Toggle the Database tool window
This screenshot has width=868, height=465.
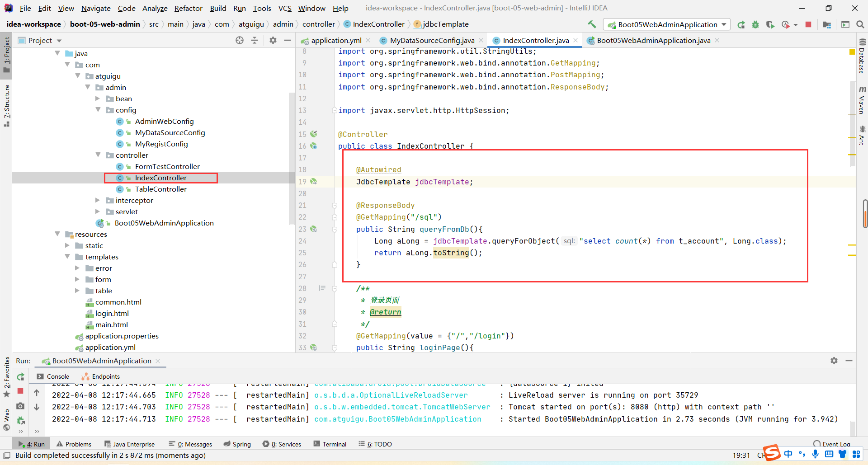point(862,56)
